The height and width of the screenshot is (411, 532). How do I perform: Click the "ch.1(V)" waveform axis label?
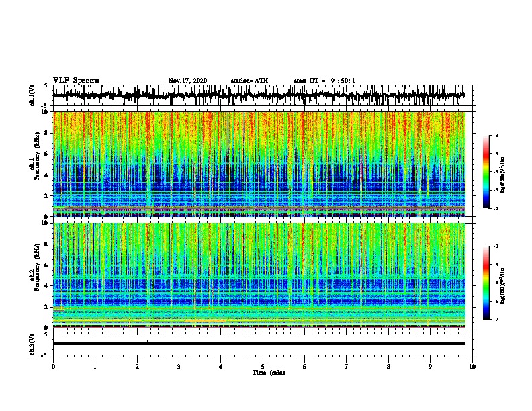tap(32, 95)
